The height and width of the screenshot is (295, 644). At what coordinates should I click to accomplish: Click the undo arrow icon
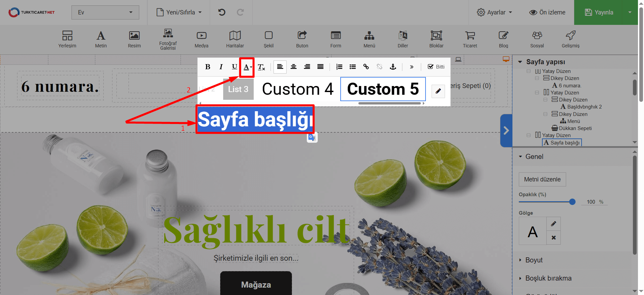[222, 12]
